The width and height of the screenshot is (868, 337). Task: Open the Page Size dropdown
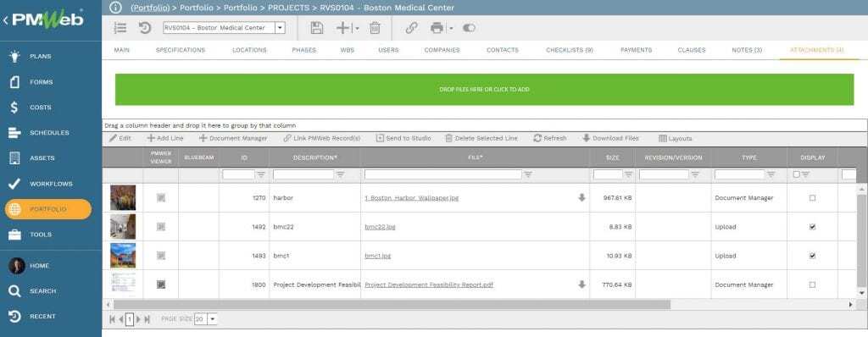213,319
